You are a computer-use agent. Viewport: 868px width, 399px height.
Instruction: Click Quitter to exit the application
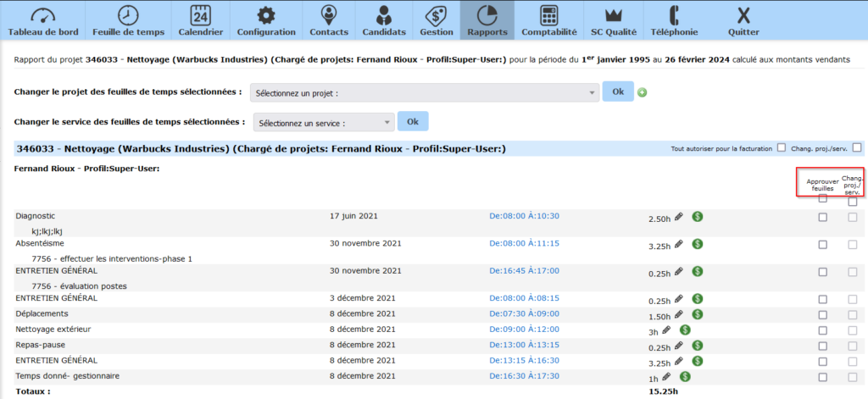click(x=743, y=21)
